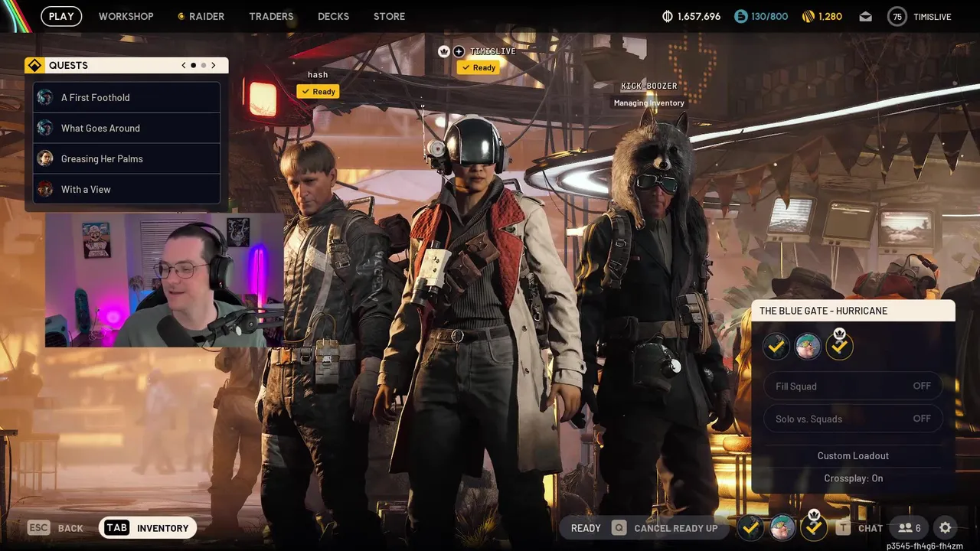Screen dimensions: 980x551
Task: Open the Play tab
Action: coord(61,16)
